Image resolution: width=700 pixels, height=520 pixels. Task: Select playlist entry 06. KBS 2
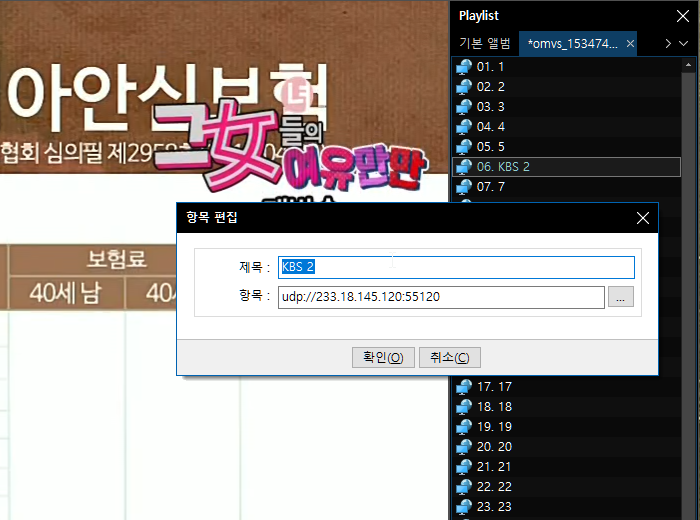coord(567,167)
